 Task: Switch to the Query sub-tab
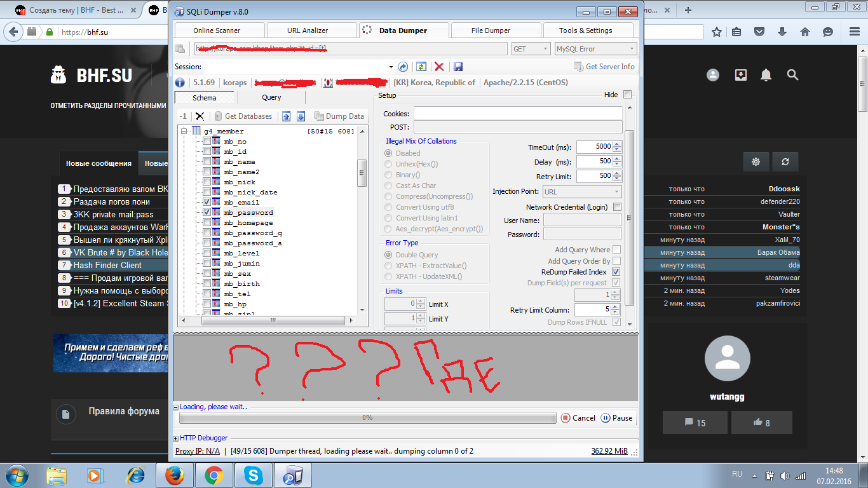click(x=271, y=97)
